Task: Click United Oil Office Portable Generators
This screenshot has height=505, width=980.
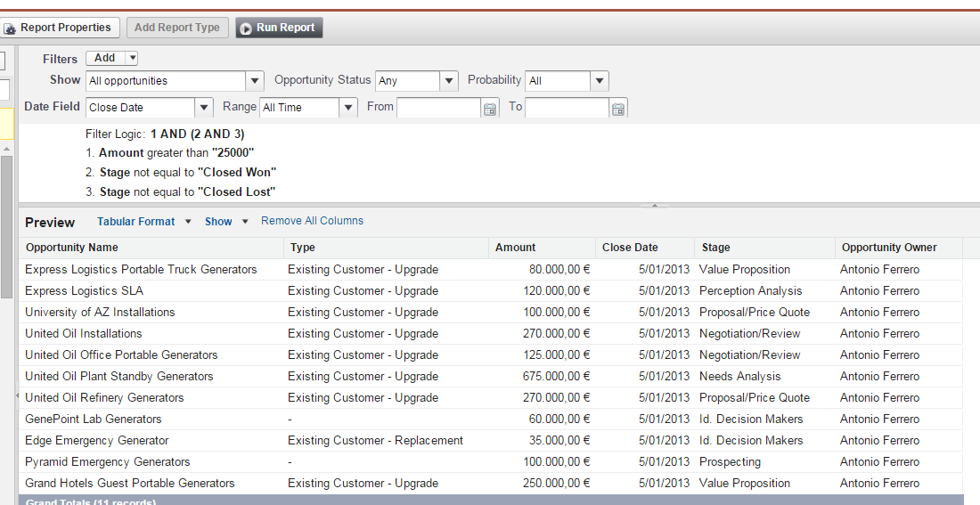Action: [x=121, y=354]
